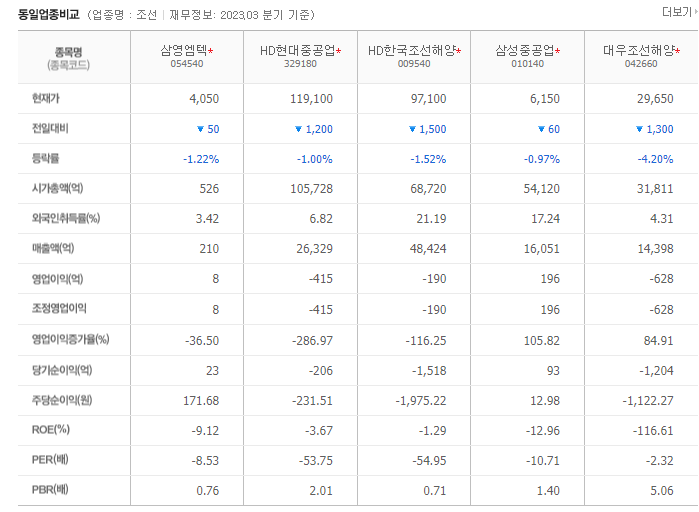Click the down arrow beside change 1,200

click(299, 129)
